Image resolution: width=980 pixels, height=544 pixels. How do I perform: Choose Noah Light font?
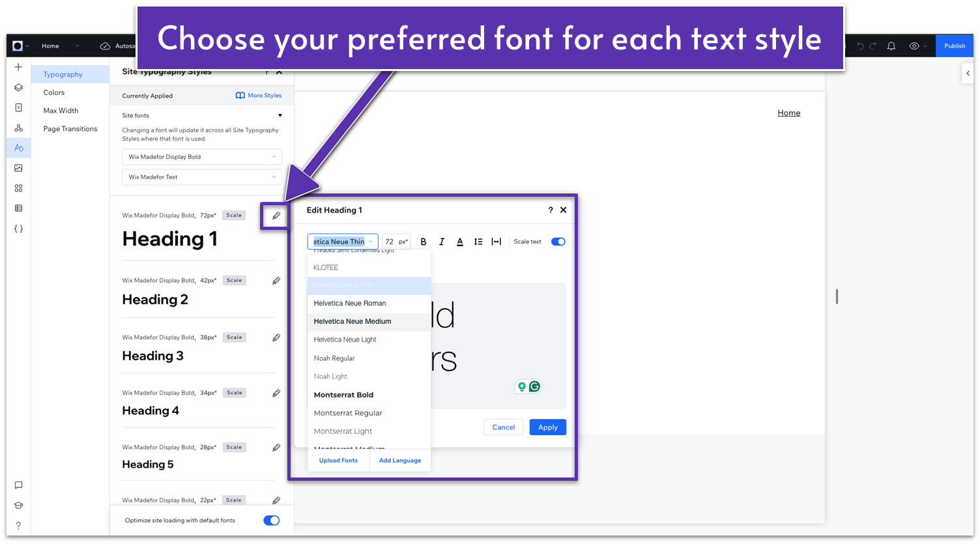(369, 377)
